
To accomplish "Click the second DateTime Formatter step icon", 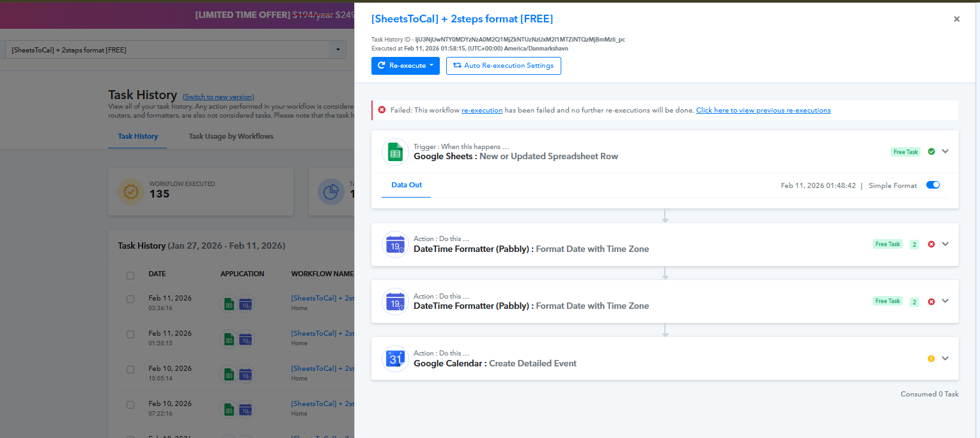I will click(395, 302).
